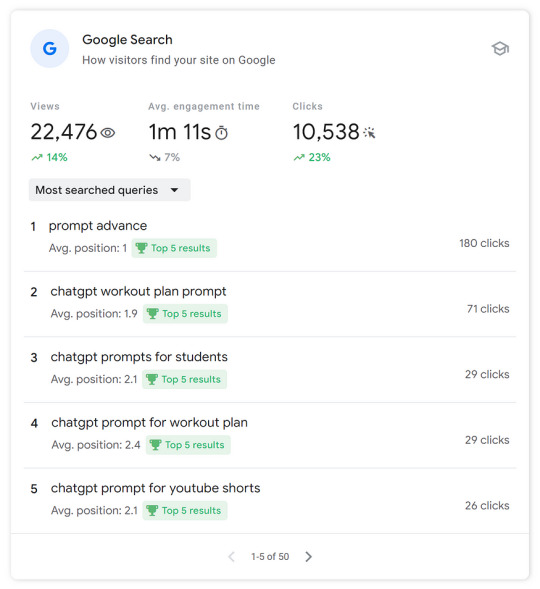540x589 pixels.
Task: Open chatgpt prompt for youtube shorts query
Action: pos(155,488)
